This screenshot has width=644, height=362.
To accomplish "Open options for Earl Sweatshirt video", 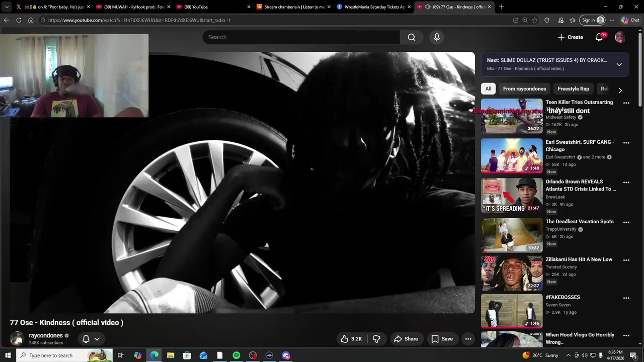I will coord(626,143).
